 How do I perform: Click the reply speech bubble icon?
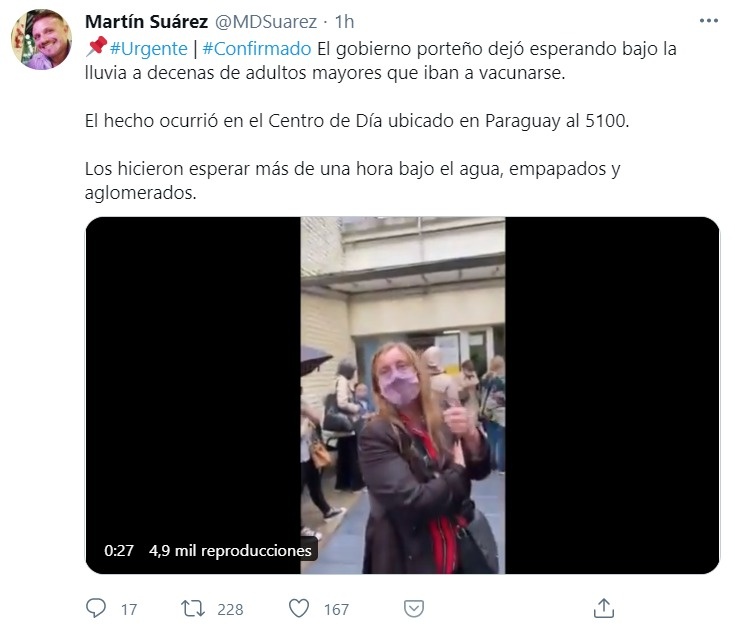click(96, 608)
